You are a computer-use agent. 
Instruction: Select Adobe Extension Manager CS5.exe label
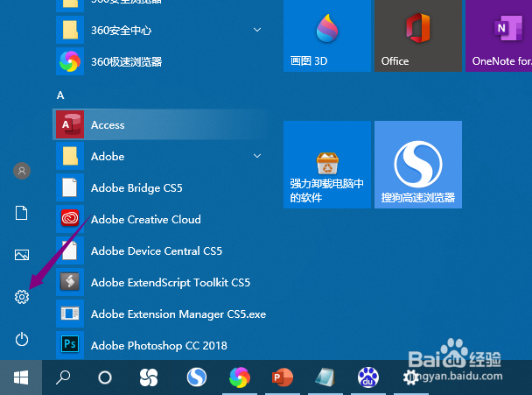point(178,314)
